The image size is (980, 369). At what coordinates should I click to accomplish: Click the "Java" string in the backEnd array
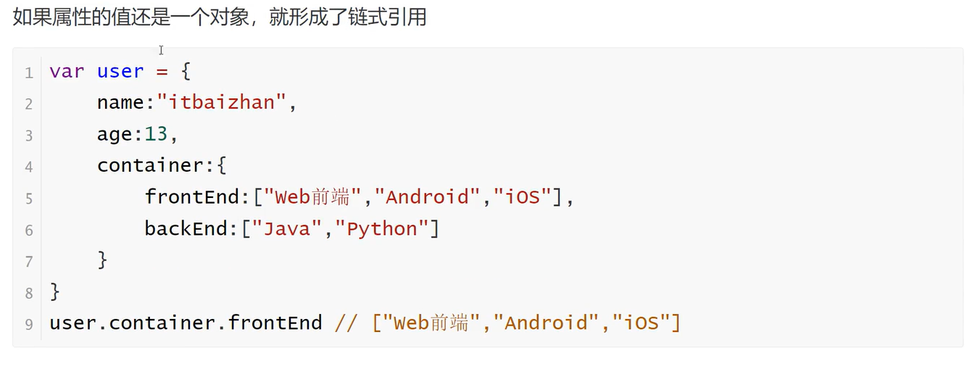[286, 228]
